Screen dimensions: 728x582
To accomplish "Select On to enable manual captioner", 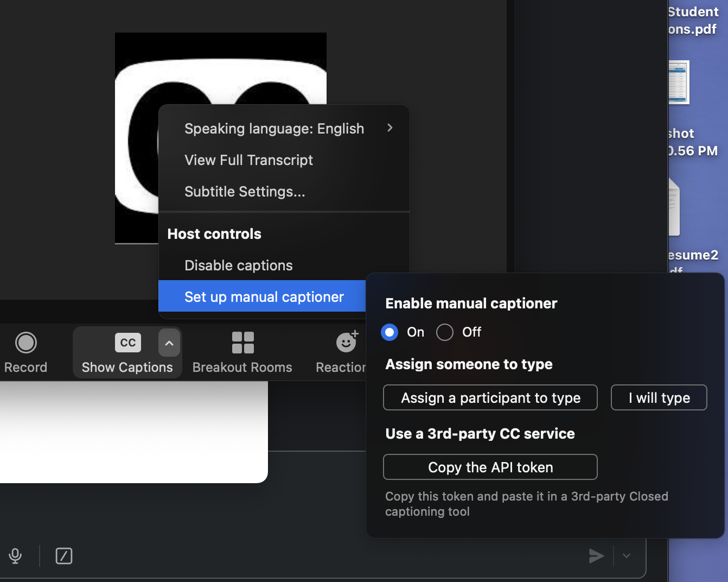I will click(389, 332).
